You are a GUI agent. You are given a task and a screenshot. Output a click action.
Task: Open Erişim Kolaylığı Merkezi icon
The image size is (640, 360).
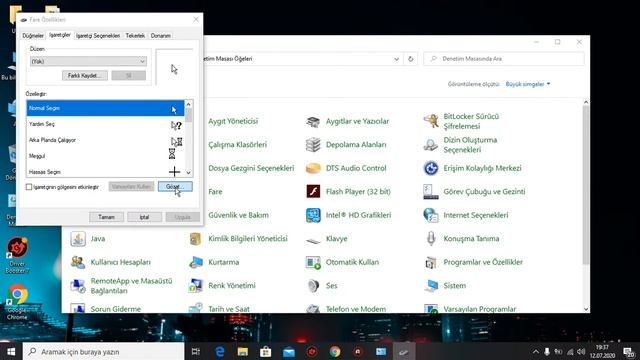coord(431,168)
